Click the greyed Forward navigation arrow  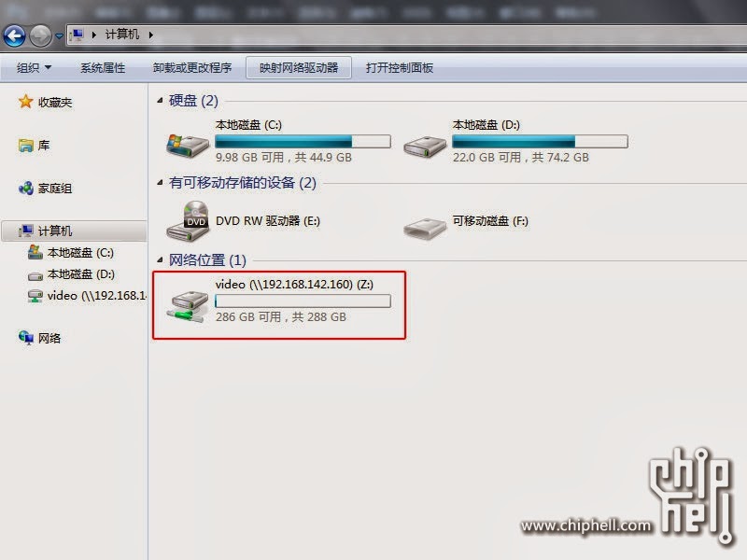40,35
